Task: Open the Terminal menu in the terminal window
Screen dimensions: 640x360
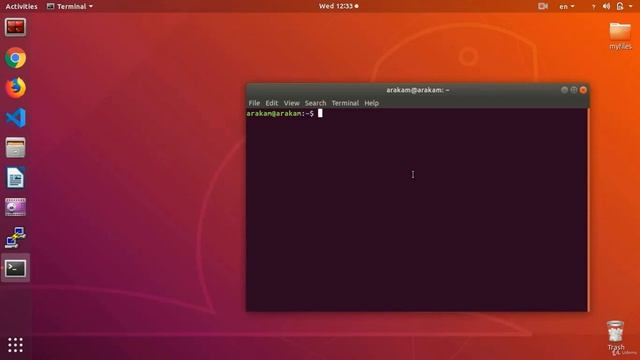Action: tap(345, 103)
